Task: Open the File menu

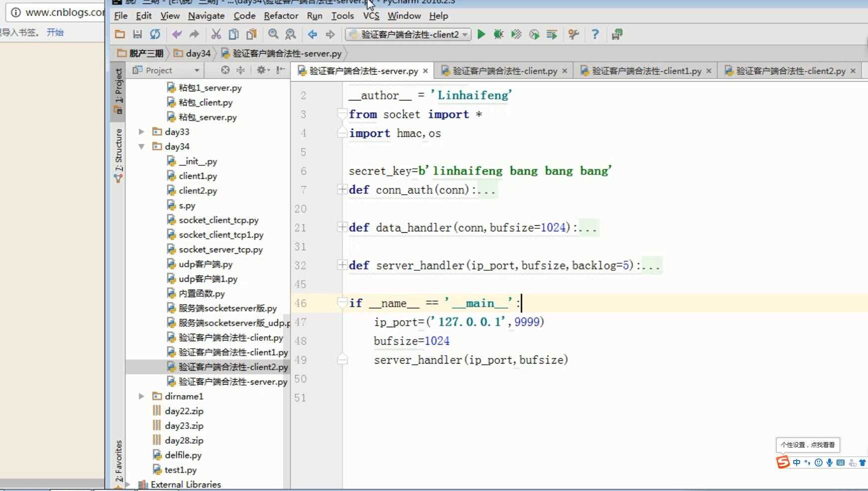Action: [121, 16]
